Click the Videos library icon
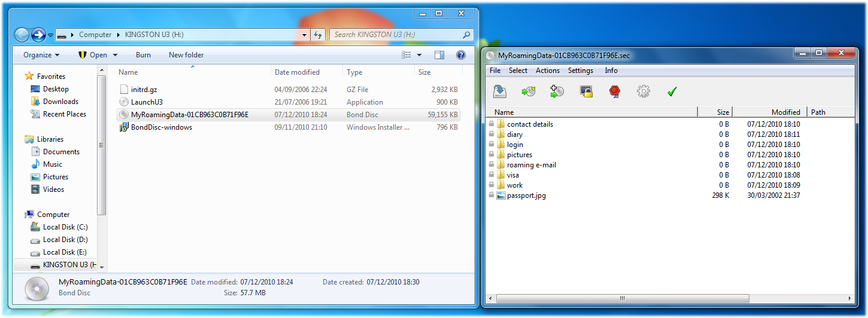 click(x=35, y=189)
